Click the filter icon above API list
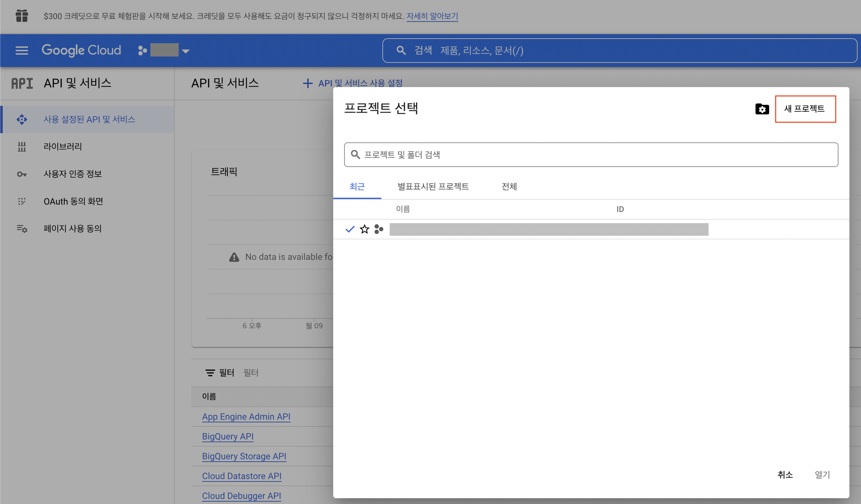The height and width of the screenshot is (504, 861). click(x=210, y=373)
